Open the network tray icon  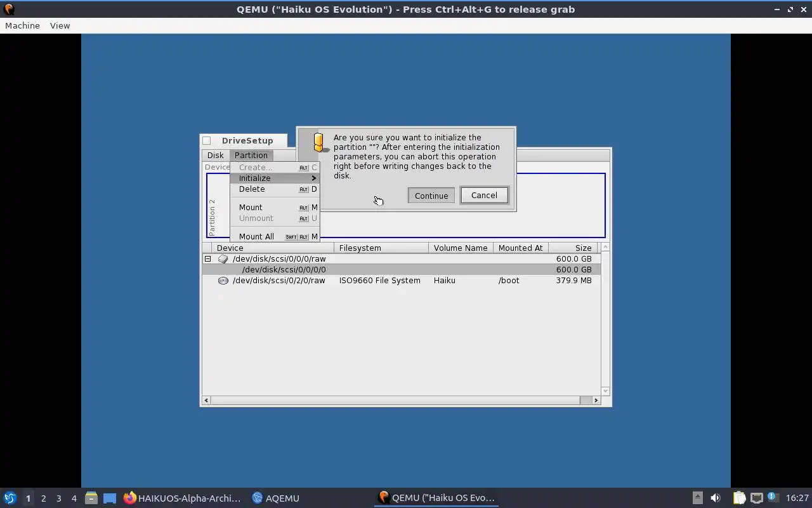pyautogui.click(x=756, y=498)
